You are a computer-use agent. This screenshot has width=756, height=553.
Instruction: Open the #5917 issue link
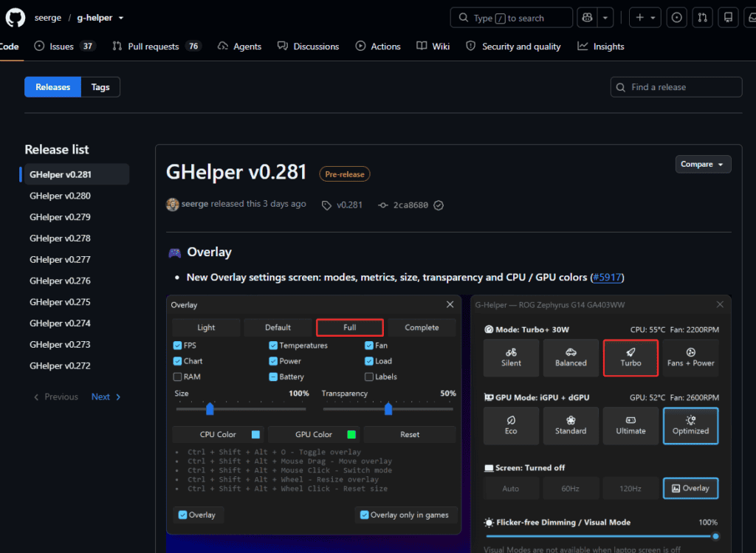(x=607, y=277)
